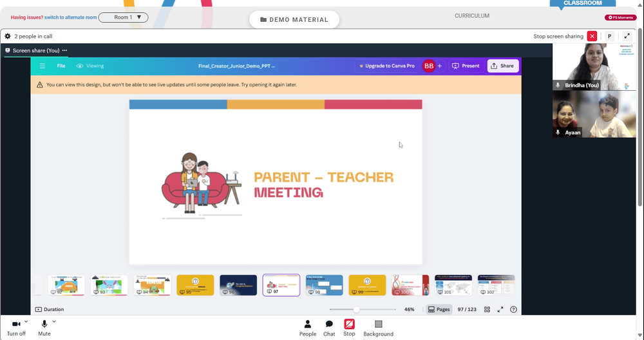Image resolution: width=644 pixels, height=340 pixels.
Task: Expand the call to fullscreen
Action: pyautogui.click(x=627, y=36)
